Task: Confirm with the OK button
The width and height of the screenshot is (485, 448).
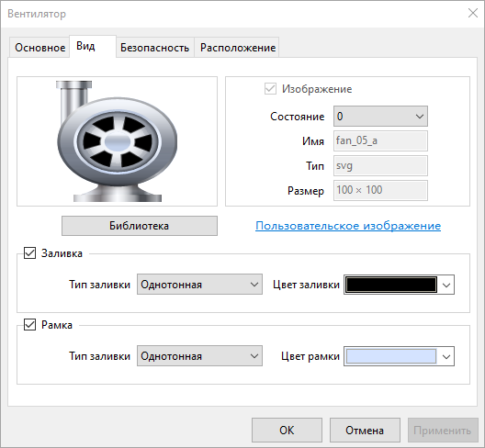Action: [x=287, y=430]
